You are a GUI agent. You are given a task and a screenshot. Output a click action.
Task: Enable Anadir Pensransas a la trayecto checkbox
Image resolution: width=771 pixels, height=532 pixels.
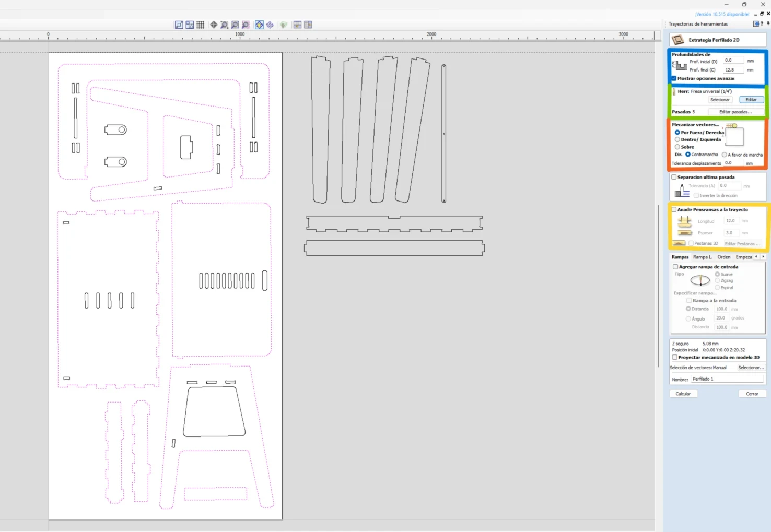coord(674,209)
